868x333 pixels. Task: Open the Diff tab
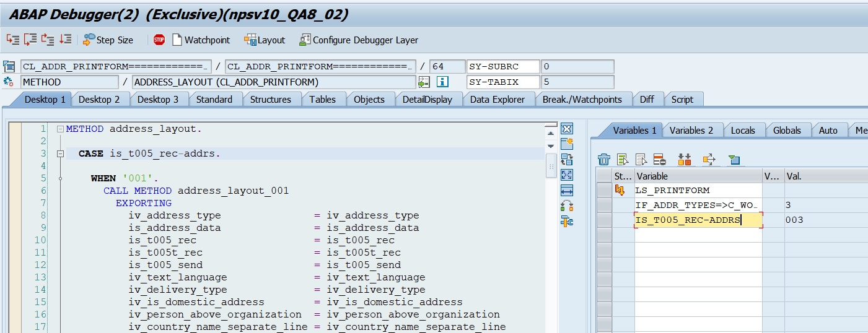tap(647, 99)
